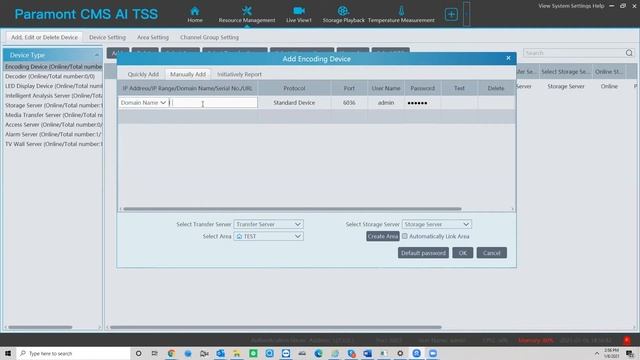Click dialog table horizontal scrollbar
Image resolution: width=640 pixels, height=360 pixels.
[292, 209]
